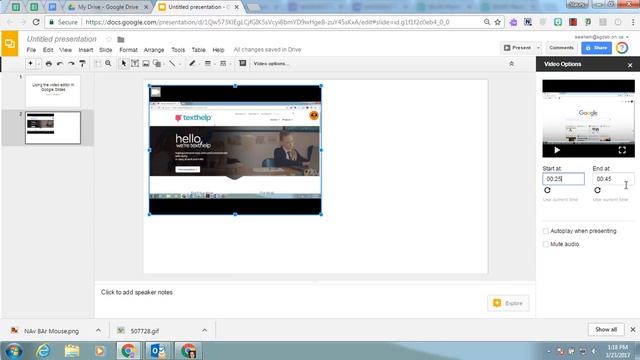
Task: Click the Reset video toolbar icon
Action: [x=242, y=63]
